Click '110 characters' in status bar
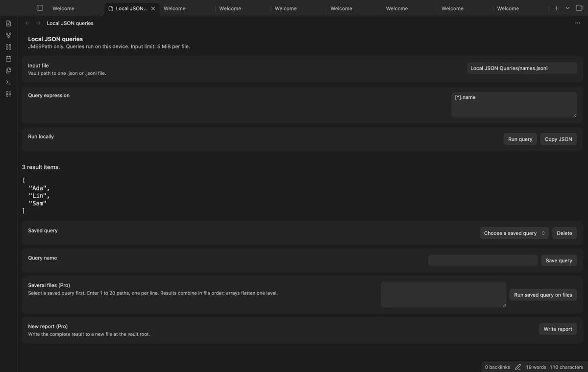This screenshot has height=372, width=588. (566, 367)
